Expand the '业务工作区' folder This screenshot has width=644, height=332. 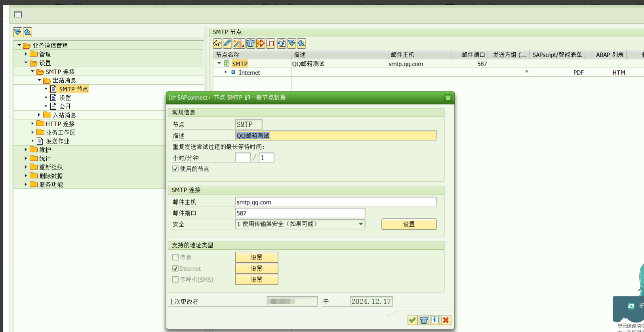32,132
